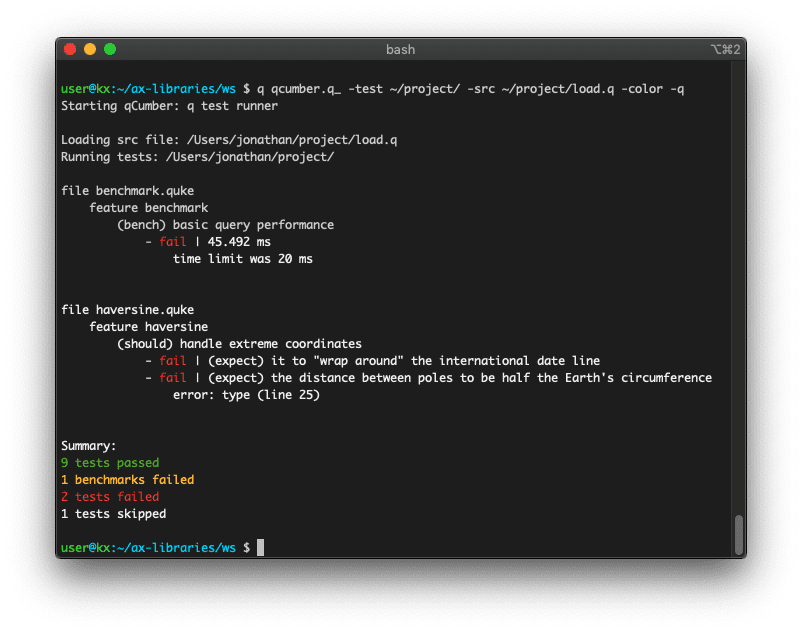The height and width of the screenshot is (632, 802).
Task: Click '(should) handle extreme coordinates' line
Action: coord(239,344)
